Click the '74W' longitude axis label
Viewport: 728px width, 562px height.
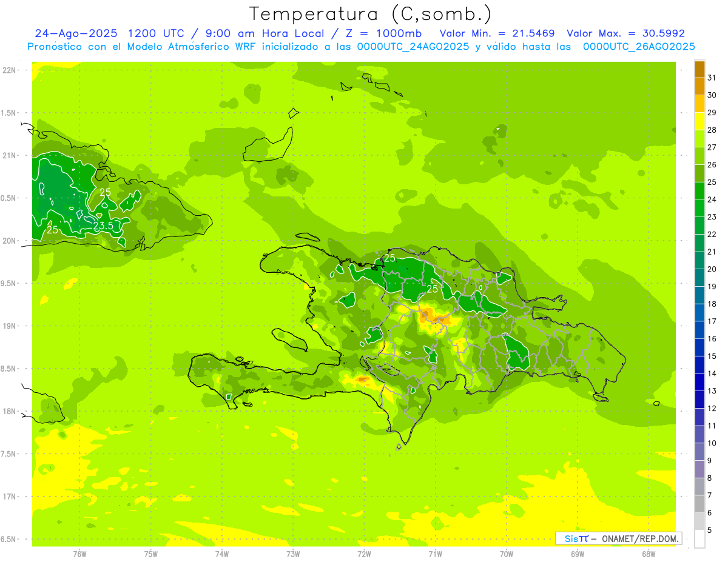[222, 554]
